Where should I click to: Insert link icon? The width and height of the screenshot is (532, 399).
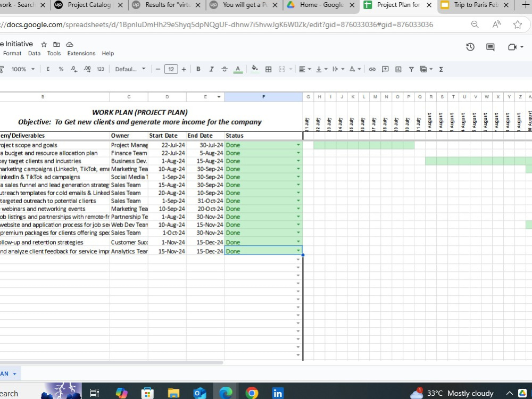(x=372, y=69)
